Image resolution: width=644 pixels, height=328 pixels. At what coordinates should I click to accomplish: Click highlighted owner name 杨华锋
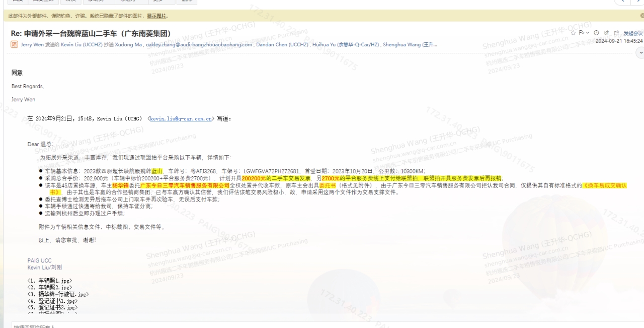coord(120,185)
